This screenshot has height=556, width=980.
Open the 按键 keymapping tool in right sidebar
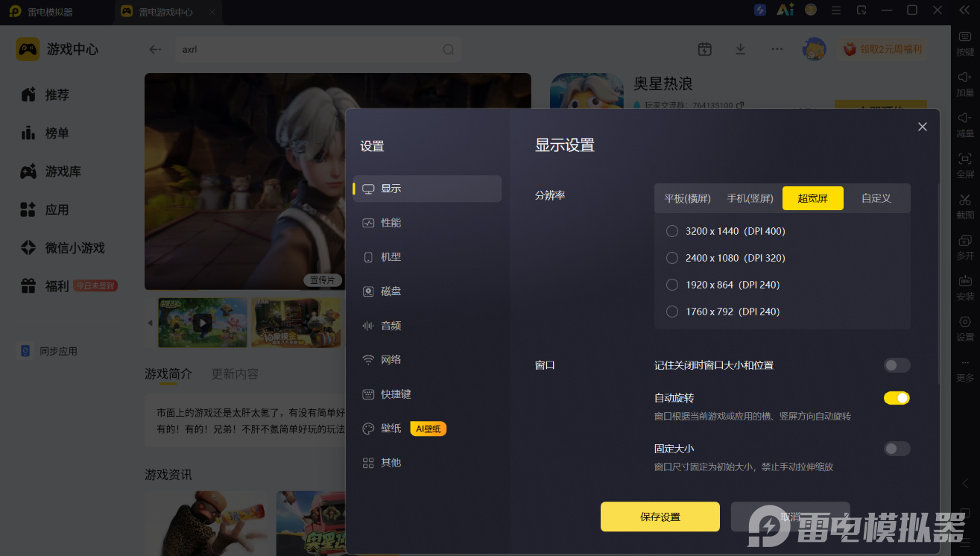coord(965,43)
